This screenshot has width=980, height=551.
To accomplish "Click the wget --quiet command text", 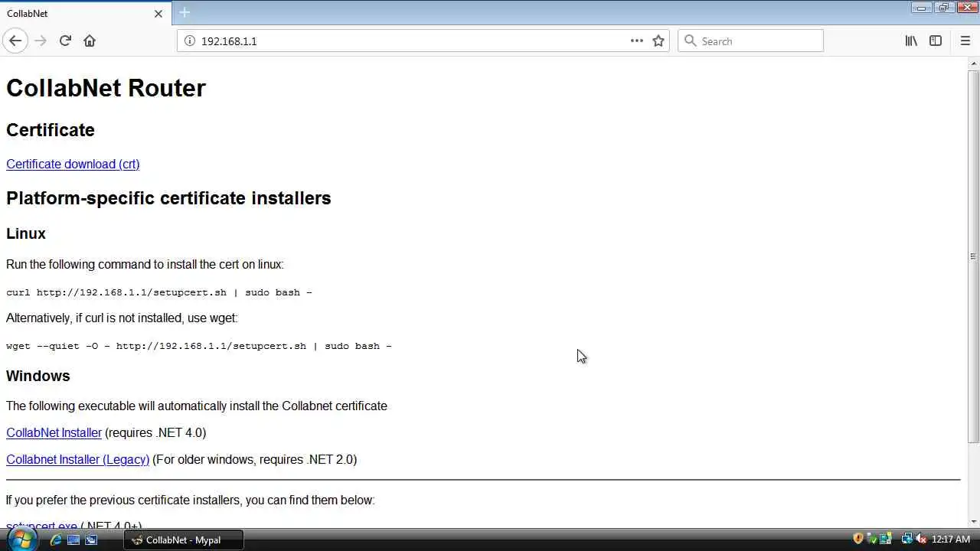I will (x=199, y=346).
